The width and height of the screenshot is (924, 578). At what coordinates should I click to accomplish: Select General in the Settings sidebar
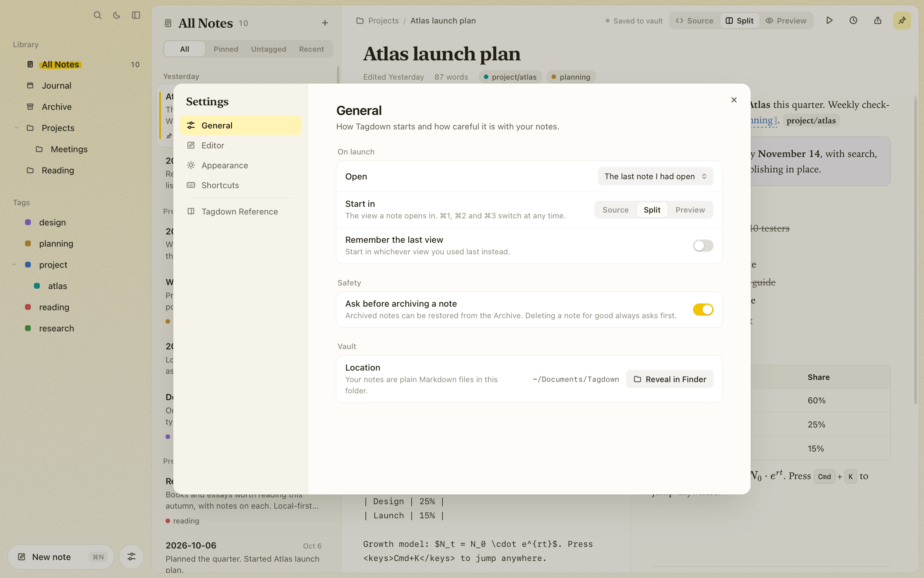click(240, 125)
